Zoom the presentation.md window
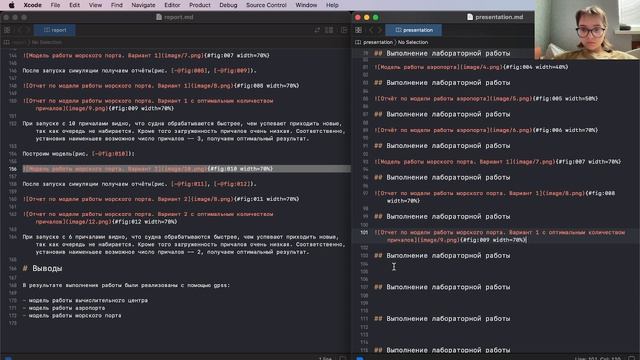 point(376,17)
